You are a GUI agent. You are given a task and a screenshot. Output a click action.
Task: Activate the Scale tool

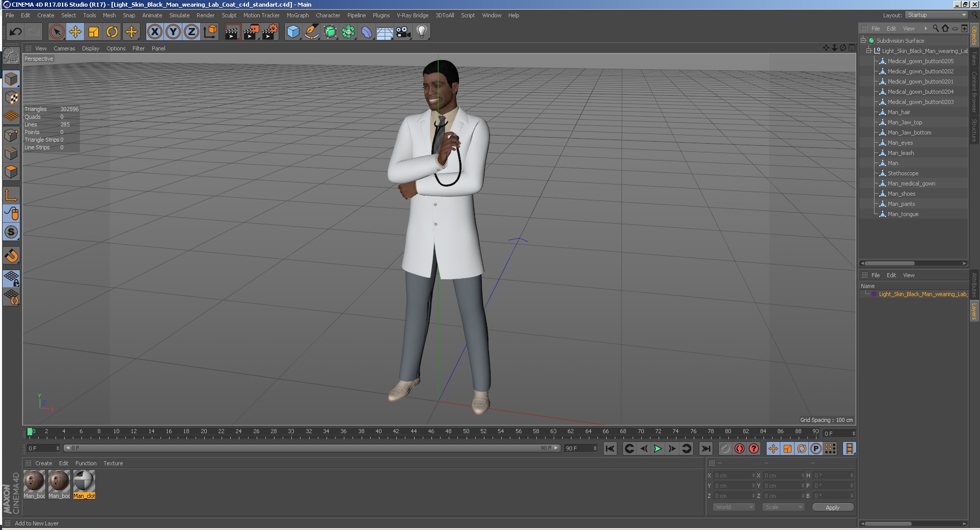(94, 32)
